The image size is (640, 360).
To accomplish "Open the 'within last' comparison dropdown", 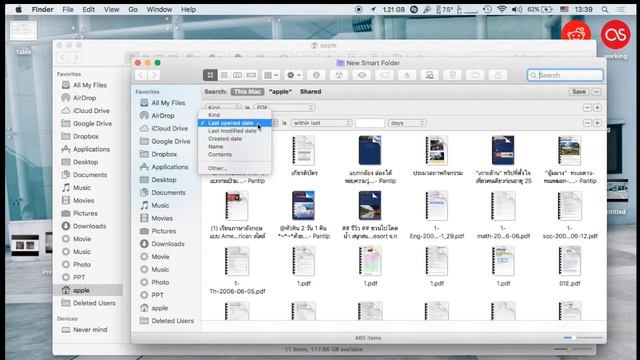I will pos(321,123).
